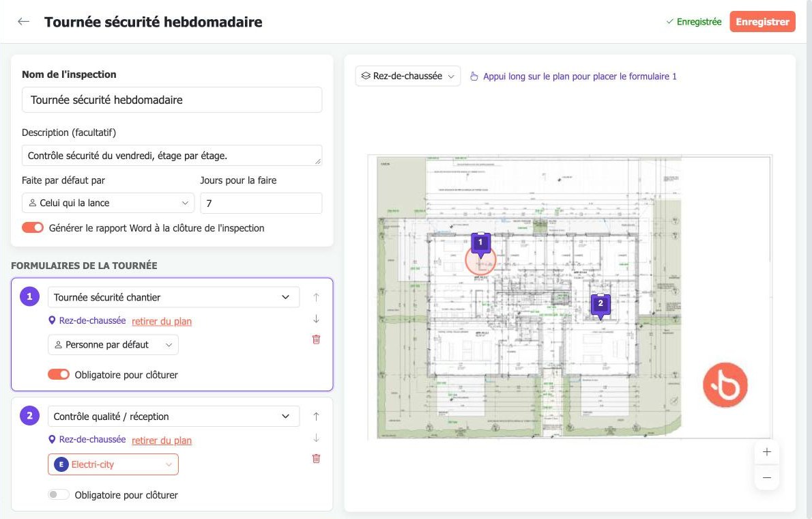Screen dimensions: 812x519
Task: Zoom out of the plan with minus
Action: point(767,477)
